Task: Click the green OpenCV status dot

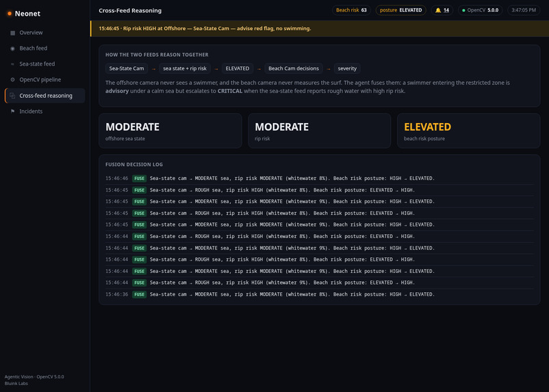Action: [x=463, y=10]
